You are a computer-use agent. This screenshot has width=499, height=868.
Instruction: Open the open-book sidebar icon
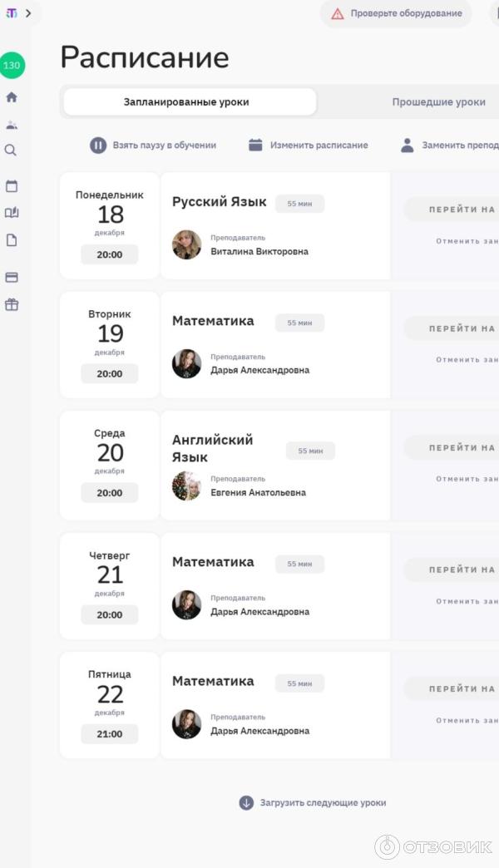pos(12,213)
